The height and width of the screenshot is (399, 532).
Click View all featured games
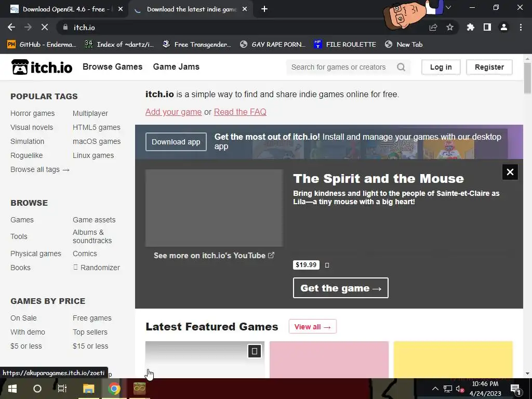(312, 327)
